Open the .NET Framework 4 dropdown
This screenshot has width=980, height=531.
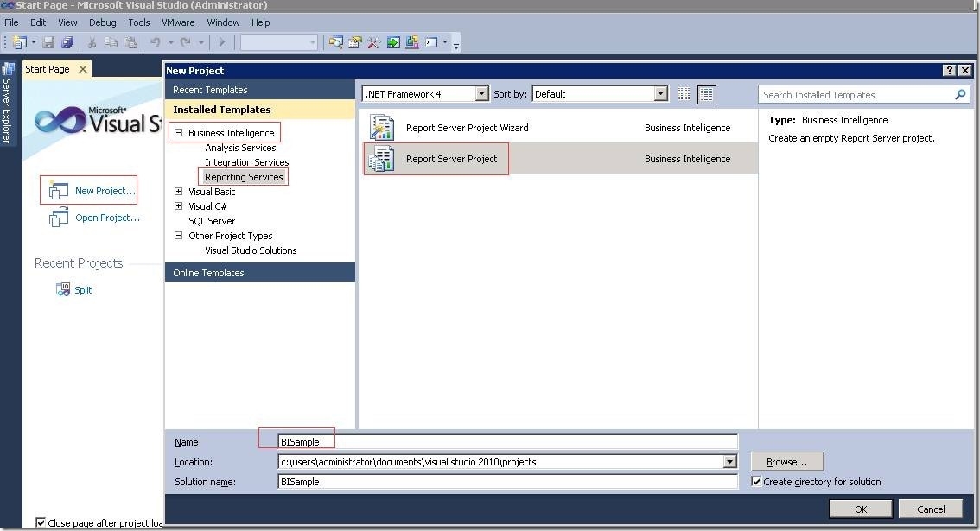point(481,94)
